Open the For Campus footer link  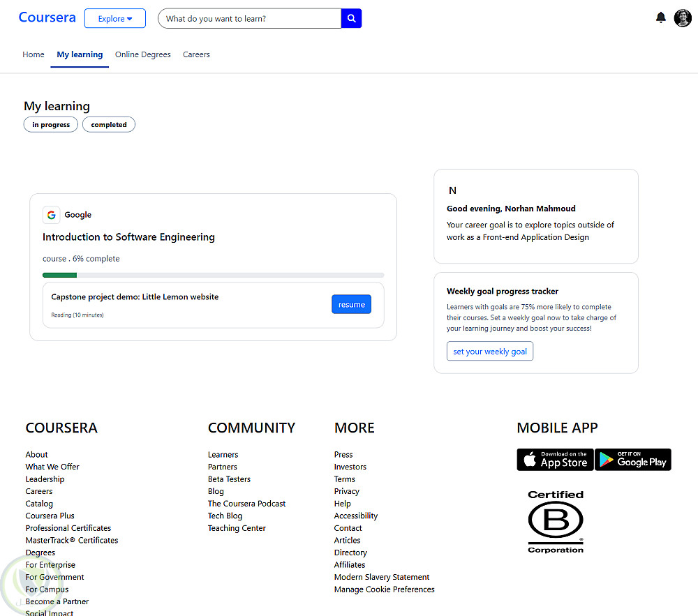47,589
